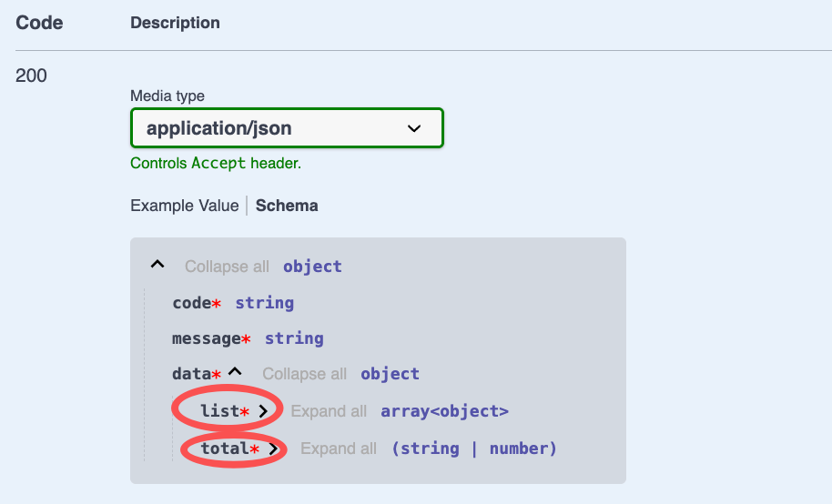Click the code property name
This screenshot has height=504, width=832.
[x=192, y=303]
